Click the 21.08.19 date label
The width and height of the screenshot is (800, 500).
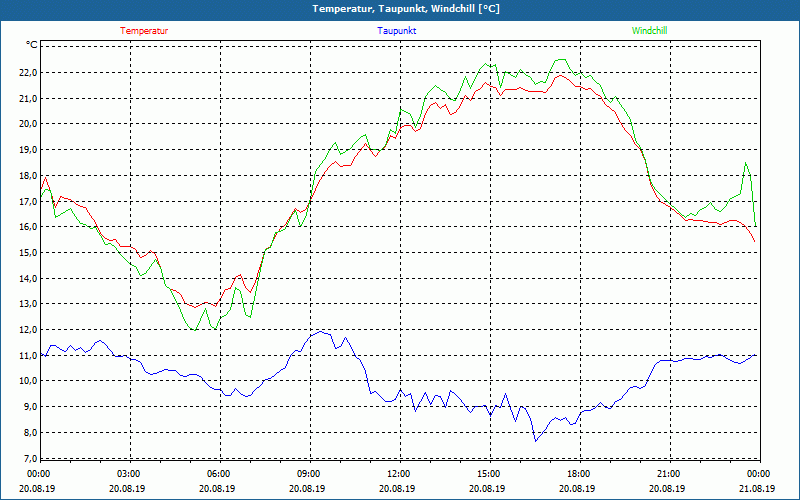click(757, 488)
